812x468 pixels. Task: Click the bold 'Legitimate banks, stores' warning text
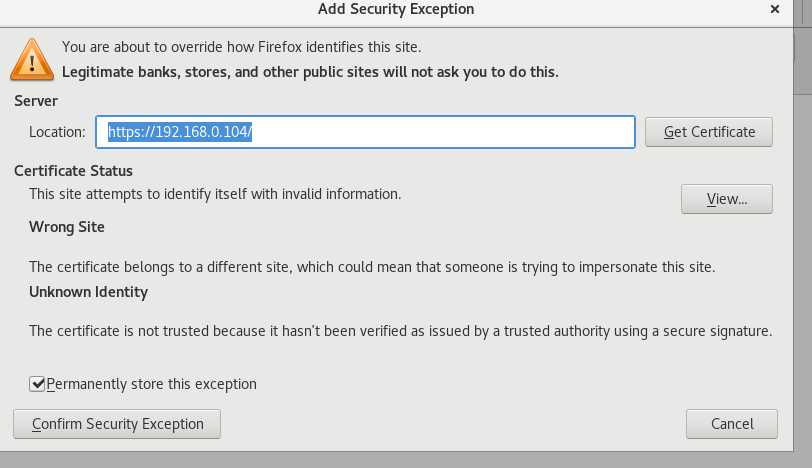310,72
